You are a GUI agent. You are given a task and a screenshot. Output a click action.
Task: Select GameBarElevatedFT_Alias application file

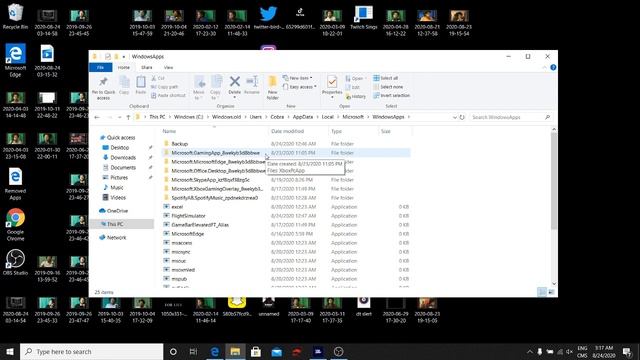click(x=286, y=224)
